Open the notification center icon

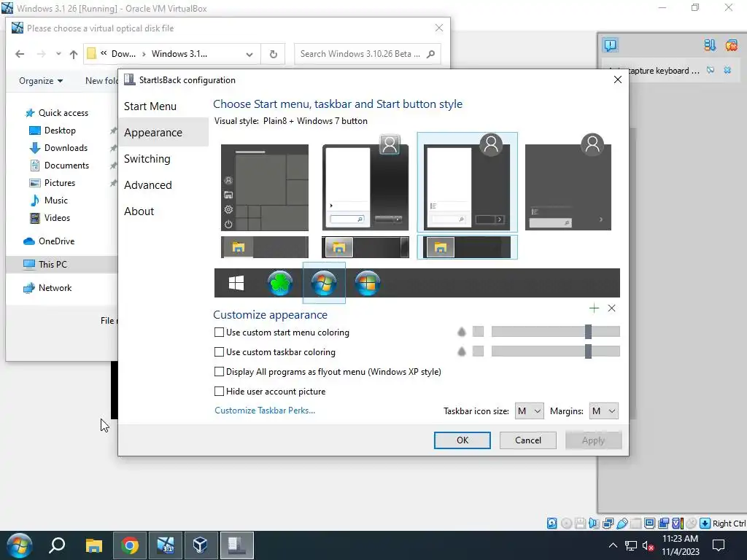click(719, 545)
